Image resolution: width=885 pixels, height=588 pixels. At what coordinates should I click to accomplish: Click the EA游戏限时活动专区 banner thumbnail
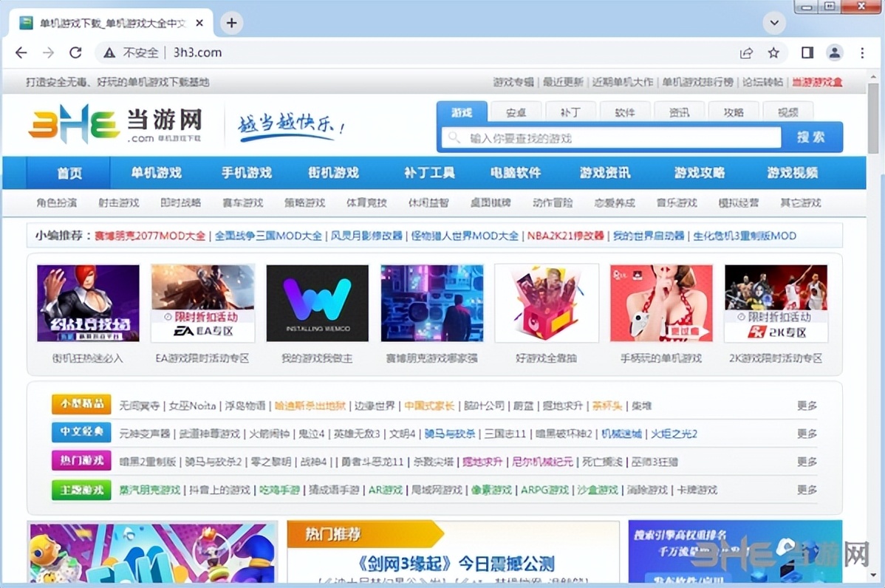[x=202, y=302]
